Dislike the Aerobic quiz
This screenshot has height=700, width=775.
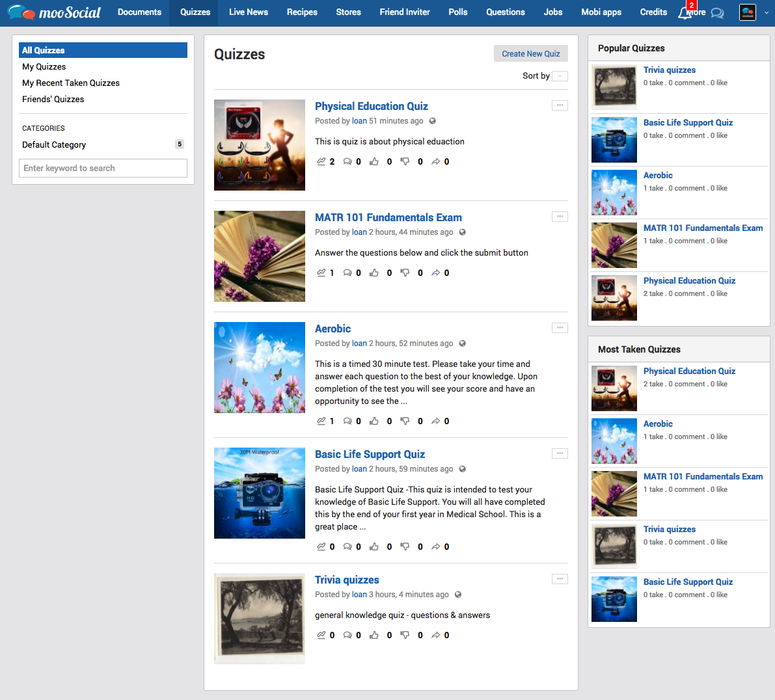click(405, 421)
